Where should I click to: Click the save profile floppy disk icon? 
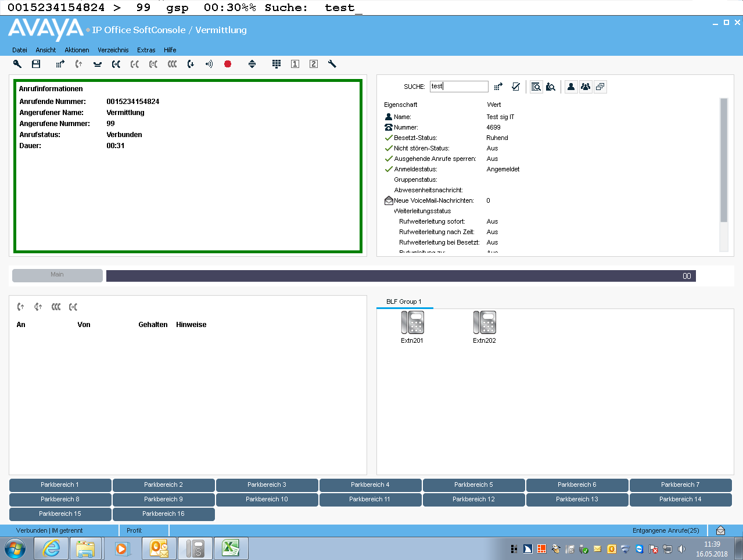[x=36, y=64]
